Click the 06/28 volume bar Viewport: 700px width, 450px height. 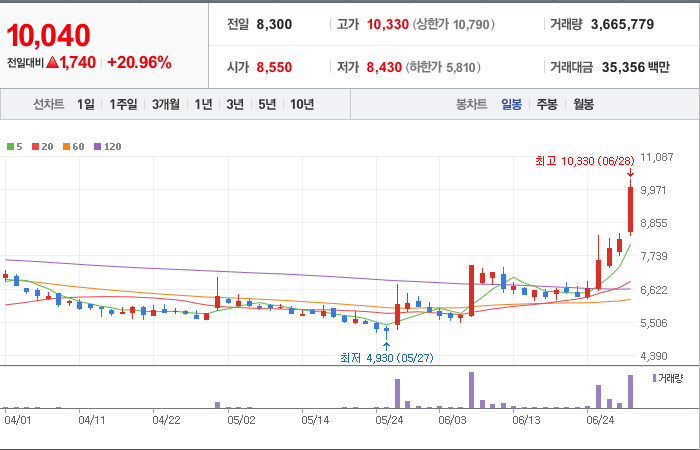point(630,392)
